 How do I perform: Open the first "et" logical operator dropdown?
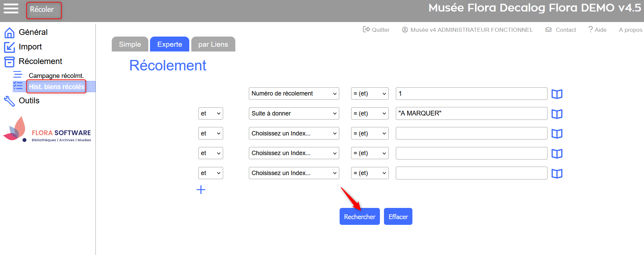(x=210, y=113)
